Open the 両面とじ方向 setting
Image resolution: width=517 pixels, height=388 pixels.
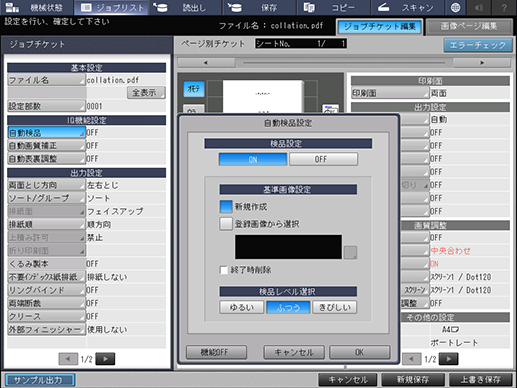pos(46,185)
